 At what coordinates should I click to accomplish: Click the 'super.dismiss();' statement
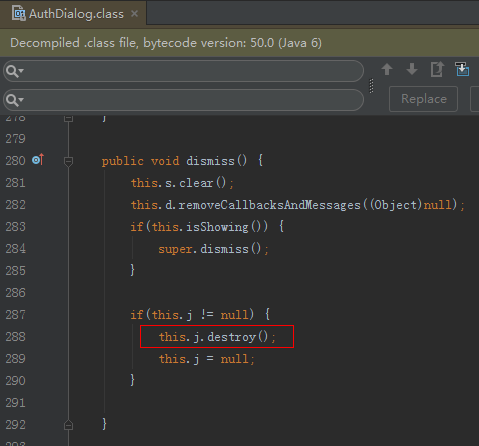click(x=213, y=249)
